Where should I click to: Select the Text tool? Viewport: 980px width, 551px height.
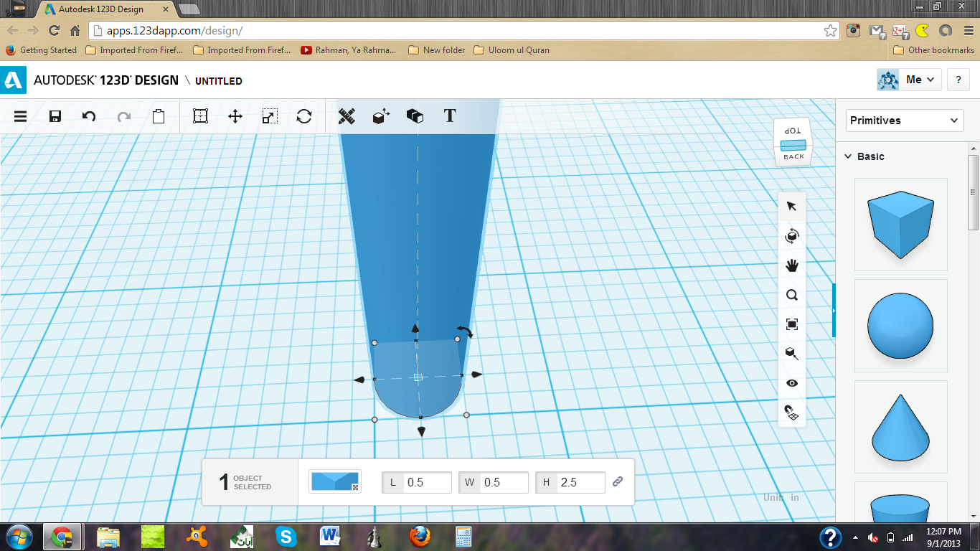point(450,116)
